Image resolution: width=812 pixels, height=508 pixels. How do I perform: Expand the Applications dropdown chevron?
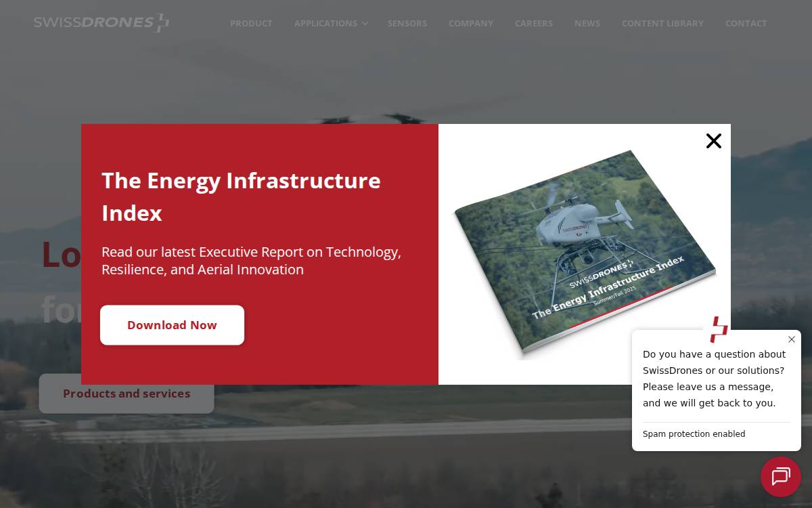point(365,24)
